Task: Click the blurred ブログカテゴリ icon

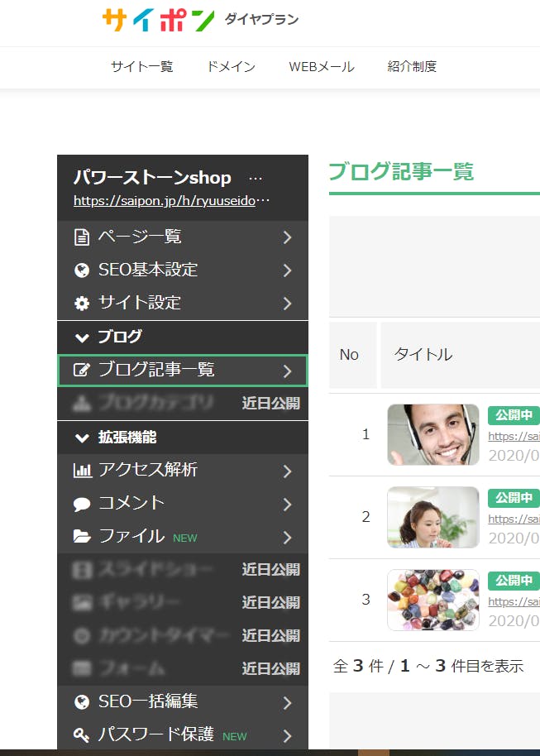Action: click(82, 404)
